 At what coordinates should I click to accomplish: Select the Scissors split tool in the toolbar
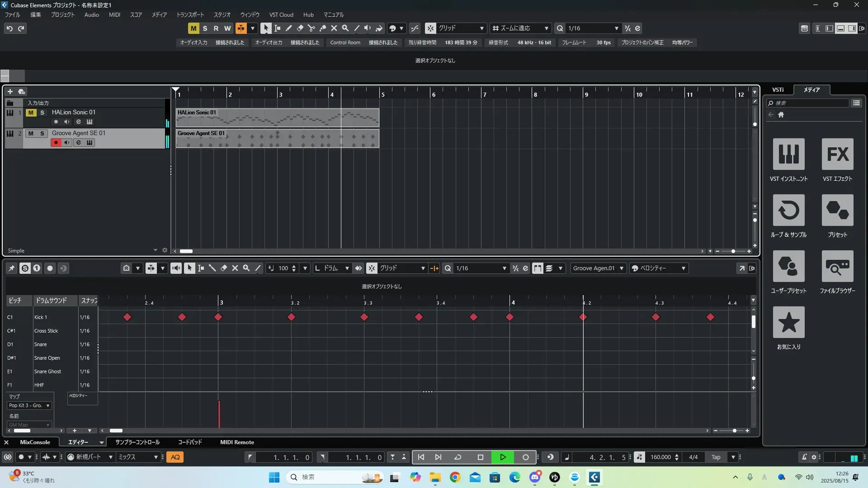click(311, 28)
